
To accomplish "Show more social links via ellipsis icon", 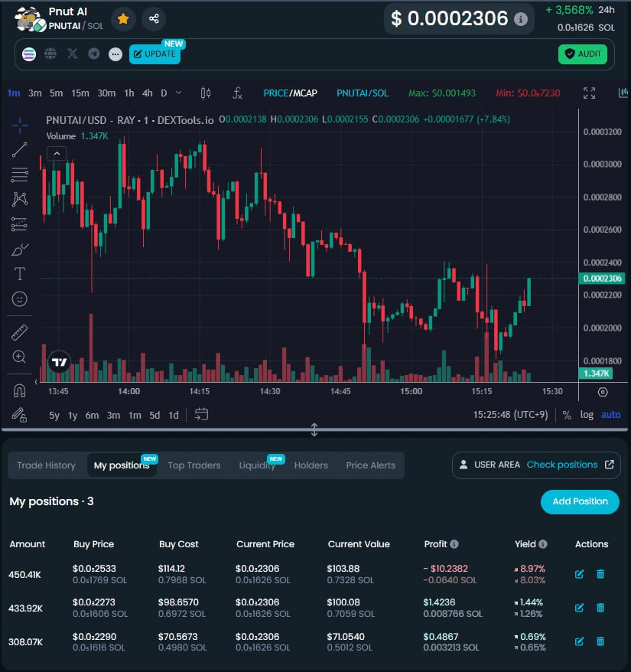I will coord(115,54).
